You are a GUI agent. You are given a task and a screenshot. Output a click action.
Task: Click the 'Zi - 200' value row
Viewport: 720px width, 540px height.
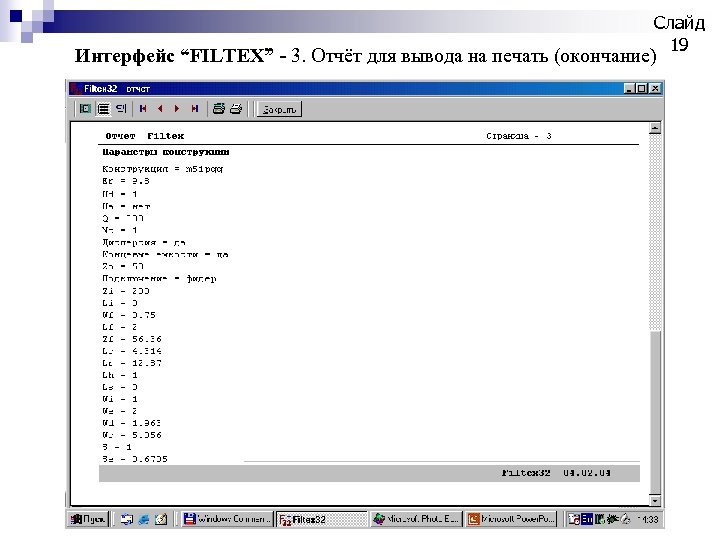click(x=126, y=291)
